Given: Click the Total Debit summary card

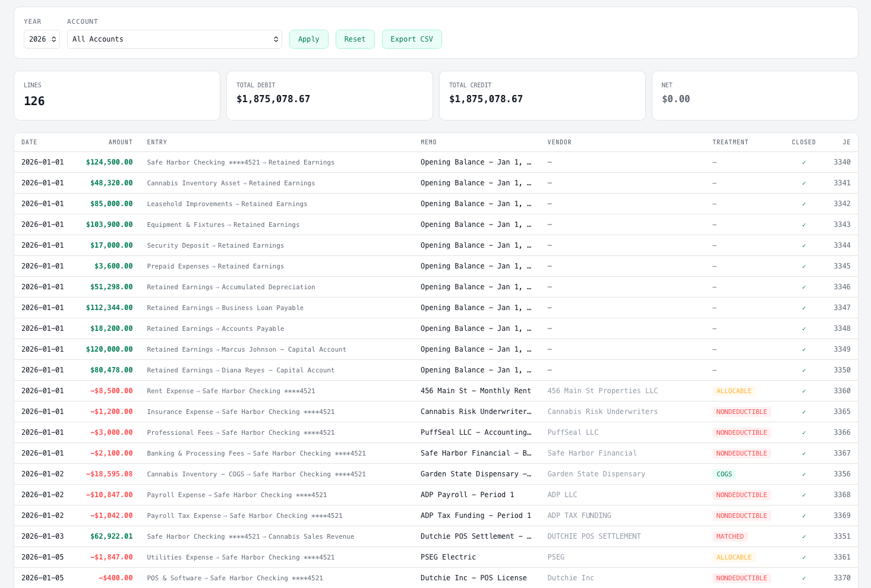Looking at the screenshot, I should tap(330, 96).
